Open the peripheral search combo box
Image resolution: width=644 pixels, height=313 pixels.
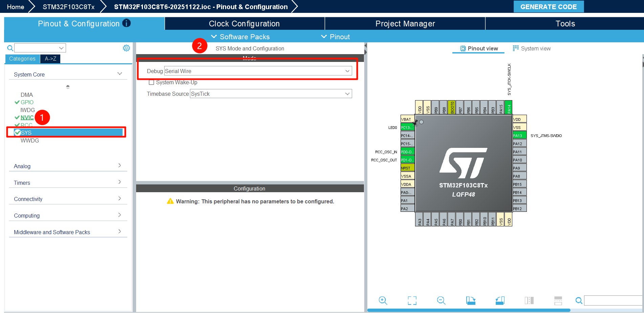tap(40, 48)
